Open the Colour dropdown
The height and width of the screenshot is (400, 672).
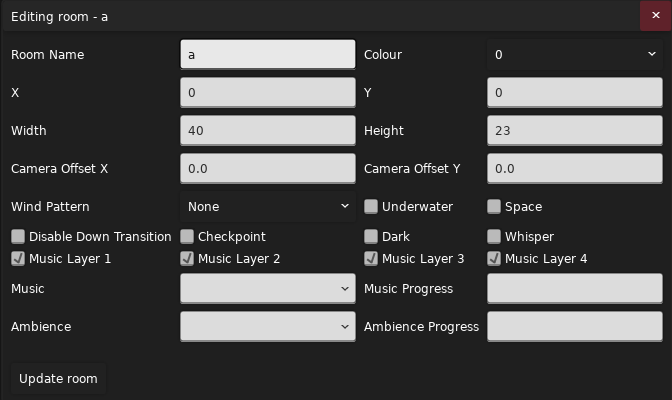(x=572, y=55)
